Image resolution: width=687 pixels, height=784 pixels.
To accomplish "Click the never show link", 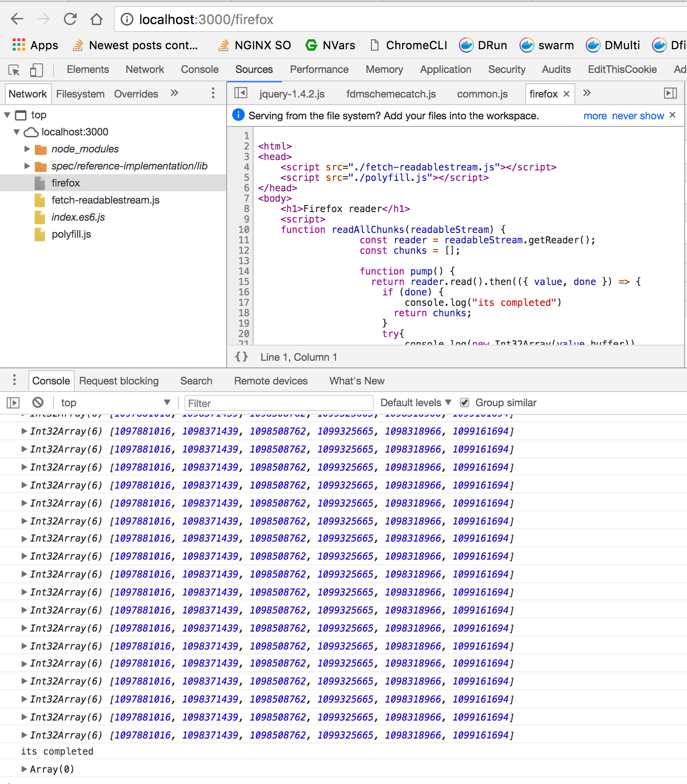I will [638, 116].
